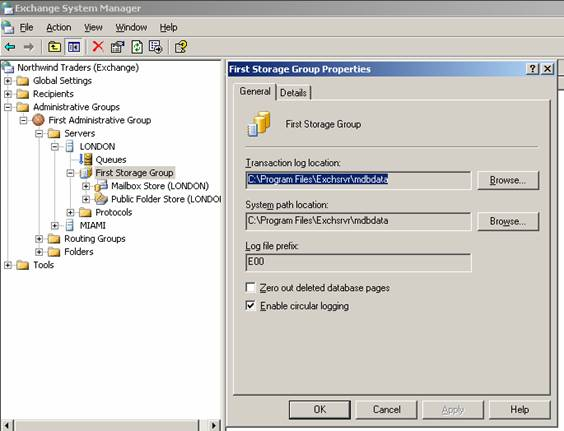Toggle the Show/Hide console tree icon
Image resolution: width=564 pixels, height=431 pixels.
pos(74,47)
